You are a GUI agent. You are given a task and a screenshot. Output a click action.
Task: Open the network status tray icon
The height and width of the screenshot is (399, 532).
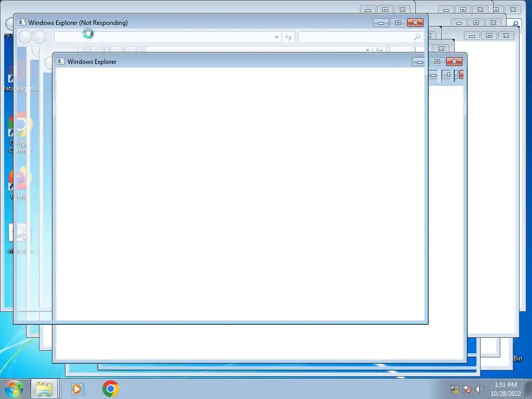[455, 389]
